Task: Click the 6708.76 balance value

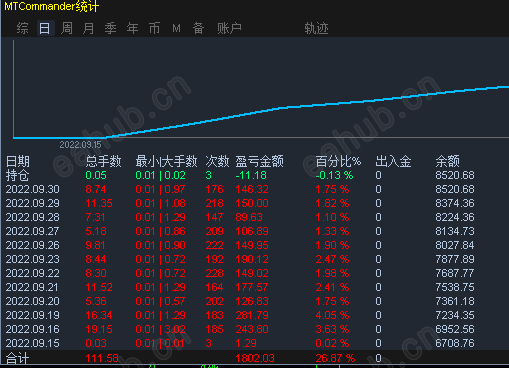Action: click(455, 343)
